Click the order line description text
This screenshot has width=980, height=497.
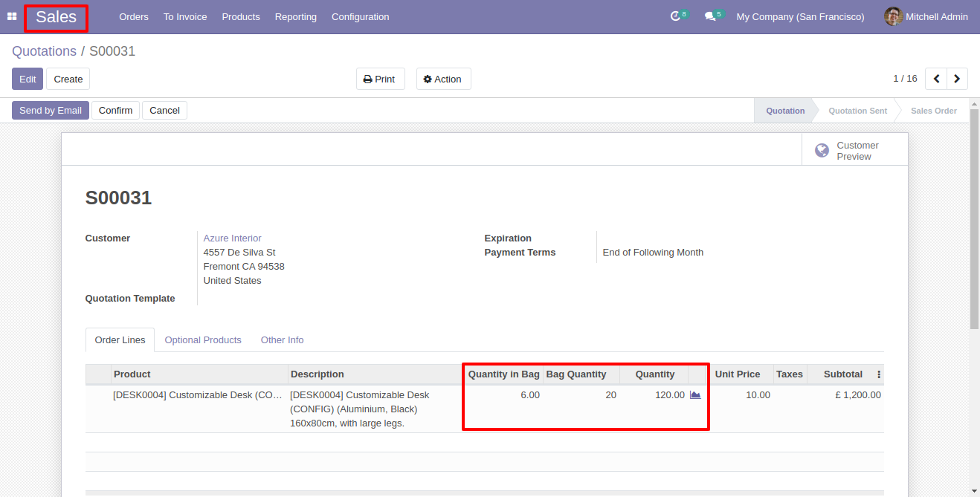pos(360,409)
